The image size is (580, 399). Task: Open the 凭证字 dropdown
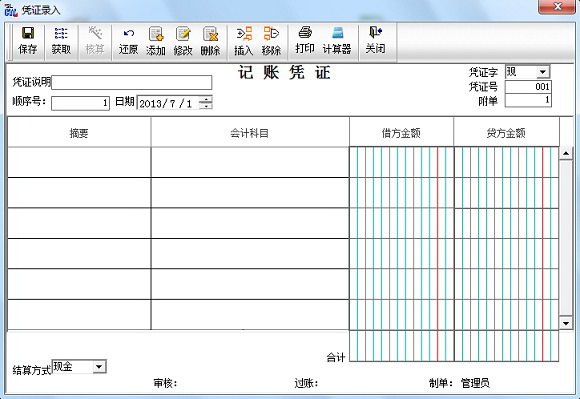(x=543, y=72)
